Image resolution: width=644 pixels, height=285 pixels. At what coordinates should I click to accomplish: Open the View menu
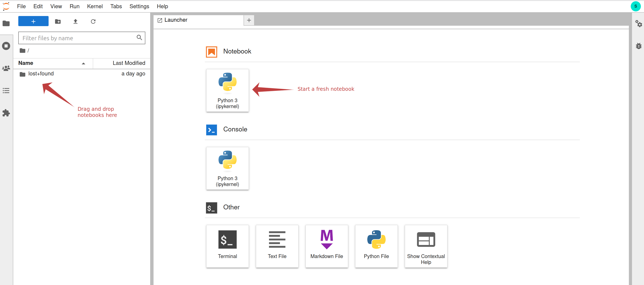(x=56, y=6)
